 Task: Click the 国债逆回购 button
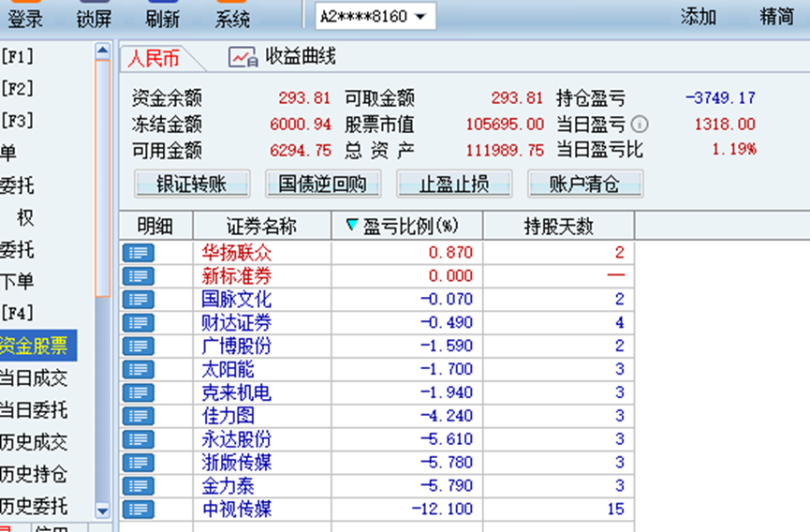coord(323,184)
